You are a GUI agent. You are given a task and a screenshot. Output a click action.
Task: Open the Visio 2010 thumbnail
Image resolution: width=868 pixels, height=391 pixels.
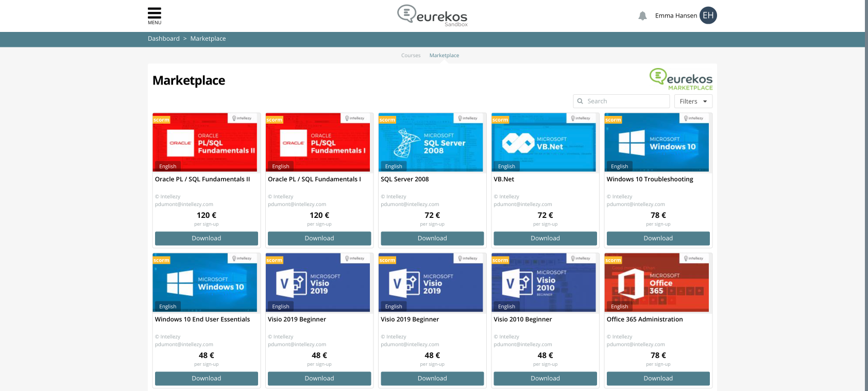click(x=544, y=282)
